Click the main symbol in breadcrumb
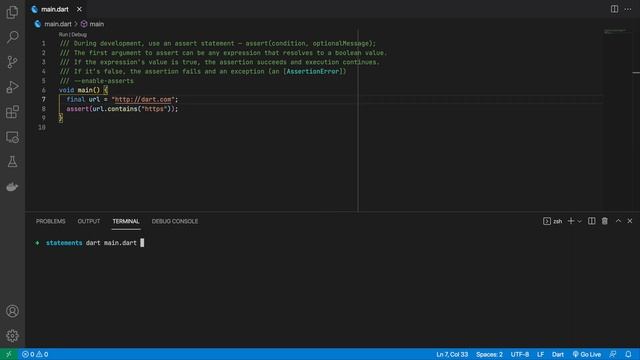Screen dimensions: 640x360 96,24
